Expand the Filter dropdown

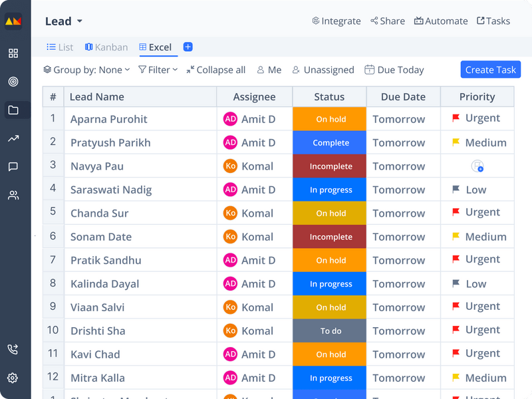point(158,70)
